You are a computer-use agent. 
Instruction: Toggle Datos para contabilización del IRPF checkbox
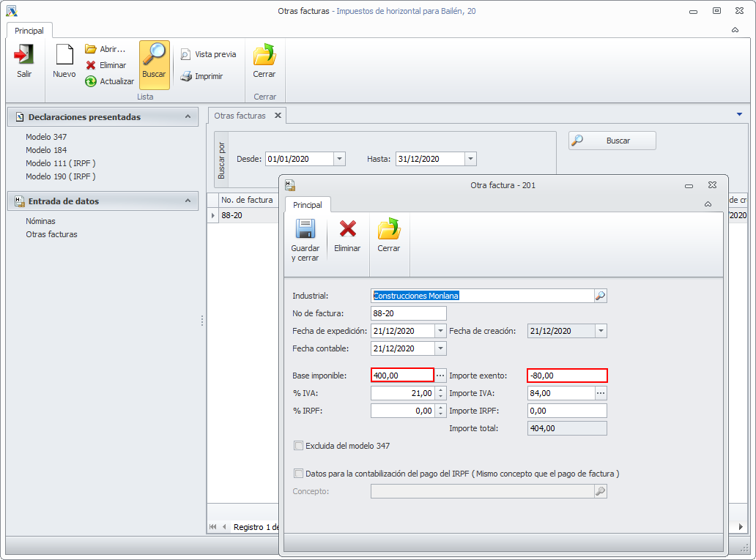[x=298, y=474]
